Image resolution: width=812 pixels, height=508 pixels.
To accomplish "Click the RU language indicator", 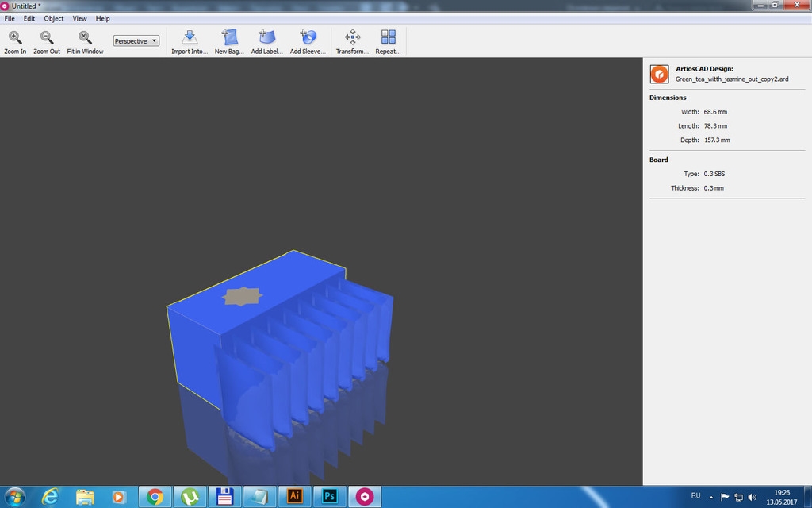I will (695, 495).
